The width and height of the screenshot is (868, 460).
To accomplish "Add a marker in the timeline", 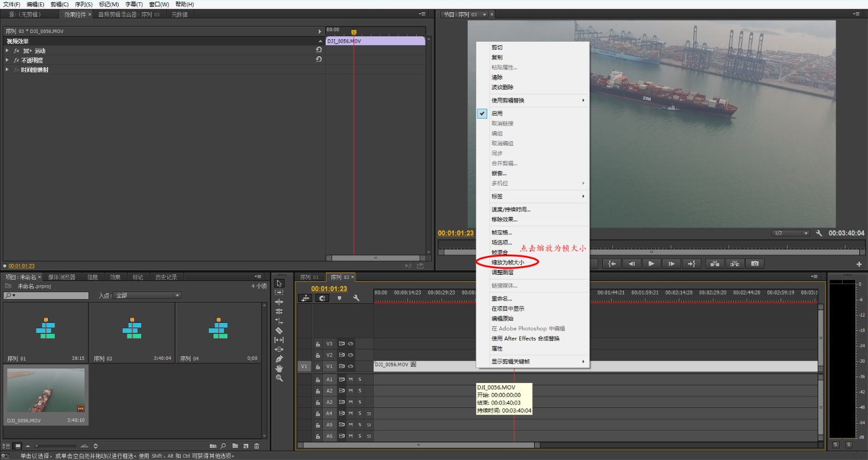I will (x=340, y=298).
